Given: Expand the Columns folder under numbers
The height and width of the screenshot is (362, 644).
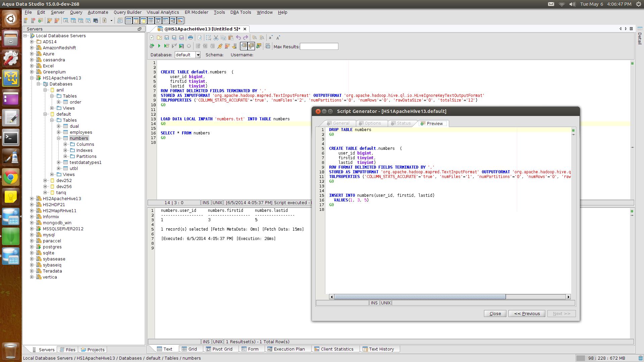Looking at the screenshot, I should point(65,144).
